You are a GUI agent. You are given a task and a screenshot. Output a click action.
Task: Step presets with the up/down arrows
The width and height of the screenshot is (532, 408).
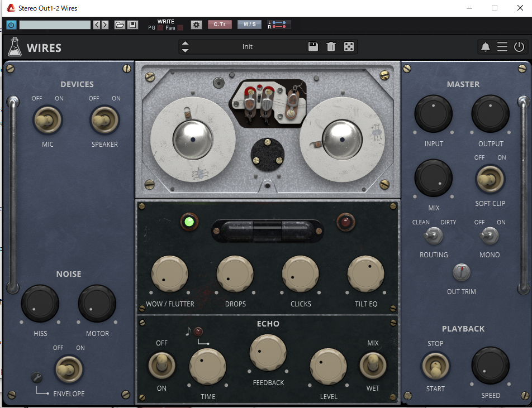click(185, 47)
